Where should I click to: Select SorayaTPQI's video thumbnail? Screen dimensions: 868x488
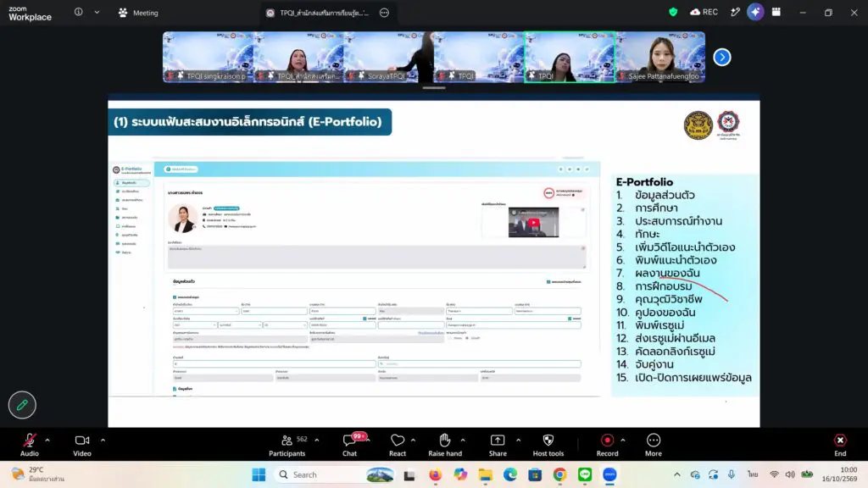coord(388,57)
